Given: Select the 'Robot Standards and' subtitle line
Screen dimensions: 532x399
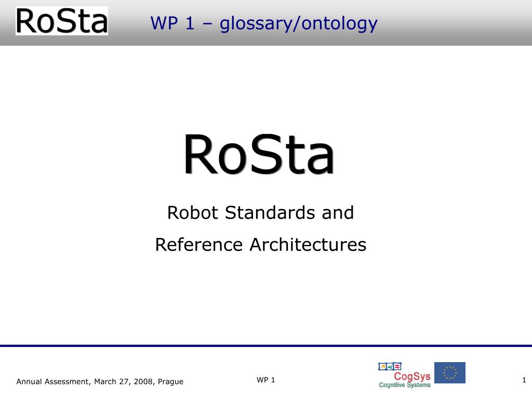Looking at the screenshot, I should [x=261, y=212].
